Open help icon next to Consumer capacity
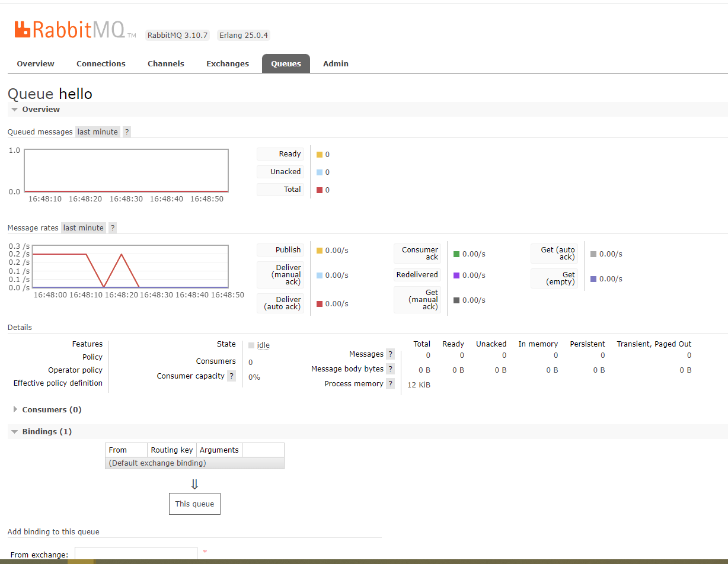The image size is (728, 564). pyautogui.click(x=231, y=376)
